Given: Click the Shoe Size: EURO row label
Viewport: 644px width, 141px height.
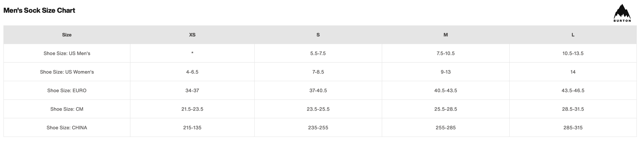Looking at the screenshot, I should 67,91.
